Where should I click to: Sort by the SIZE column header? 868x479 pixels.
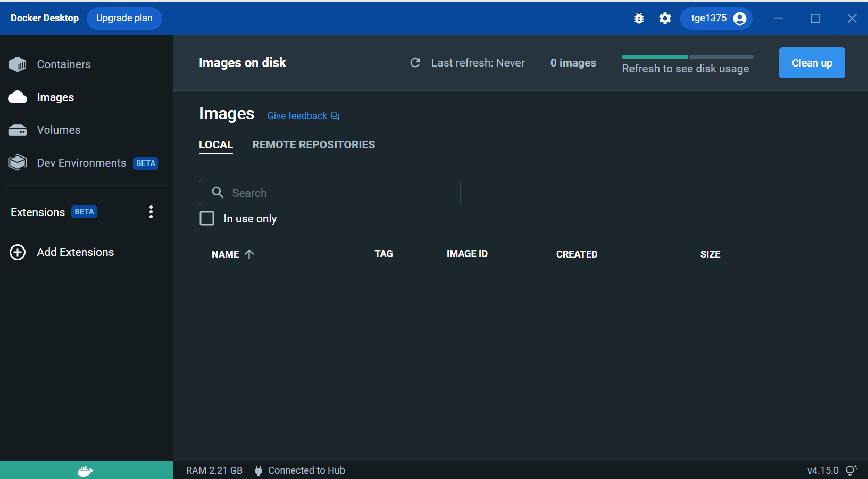(x=710, y=254)
